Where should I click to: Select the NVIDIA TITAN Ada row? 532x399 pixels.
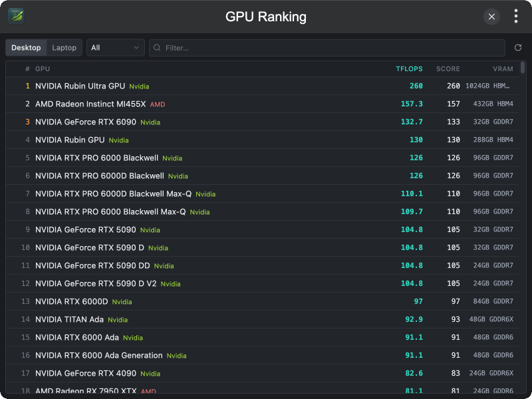tap(262, 320)
